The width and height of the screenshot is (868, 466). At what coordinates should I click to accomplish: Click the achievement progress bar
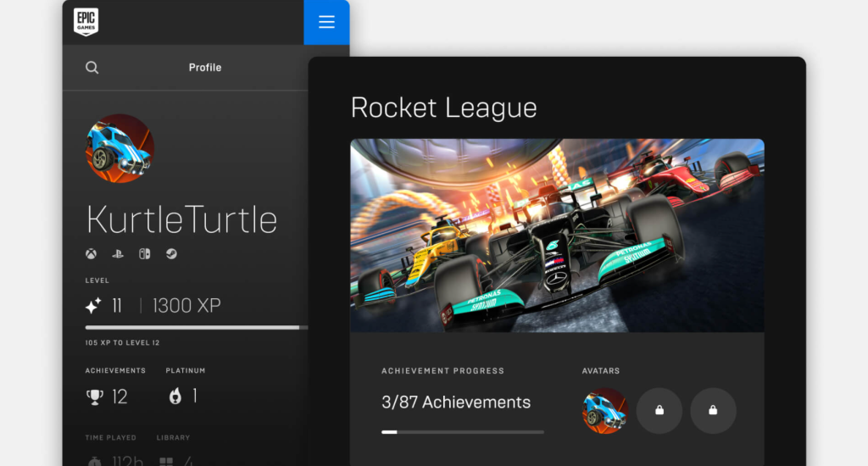click(x=463, y=432)
